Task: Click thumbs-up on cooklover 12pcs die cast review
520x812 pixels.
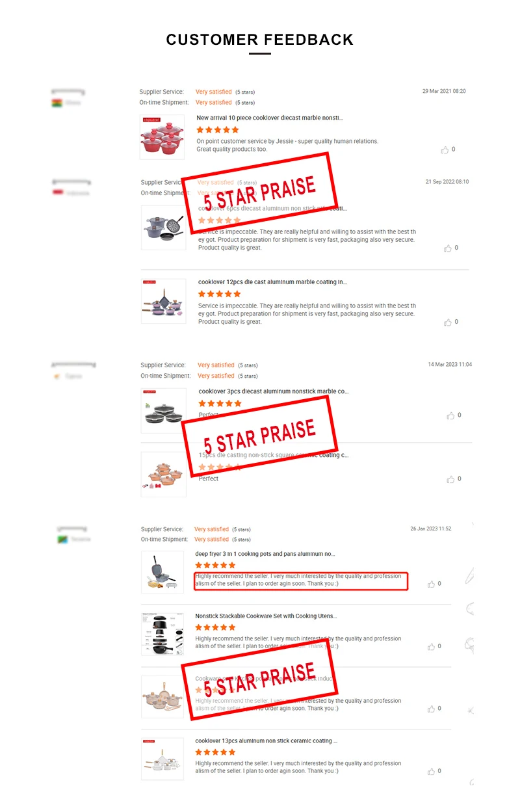Action: pos(447,322)
